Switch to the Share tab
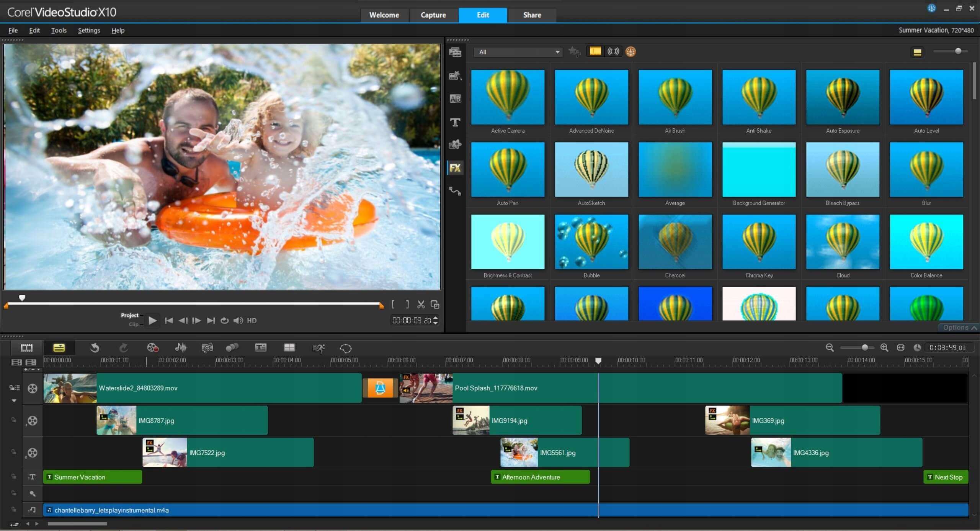Image resolution: width=980 pixels, height=531 pixels. [532, 15]
